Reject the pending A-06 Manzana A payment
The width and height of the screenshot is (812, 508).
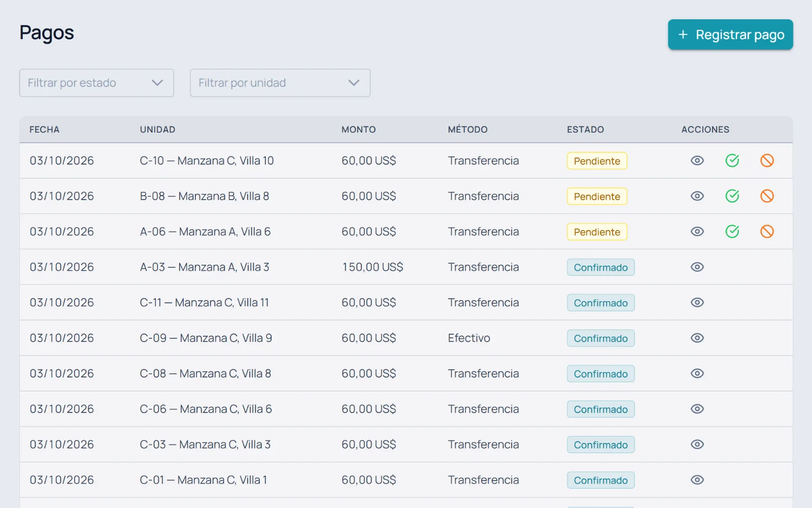767,232
